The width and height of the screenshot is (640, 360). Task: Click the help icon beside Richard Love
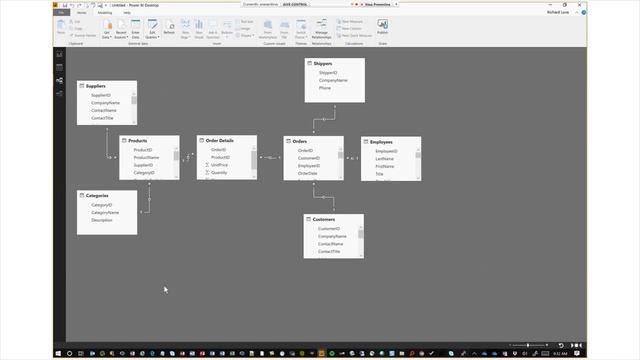coord(584,12)
